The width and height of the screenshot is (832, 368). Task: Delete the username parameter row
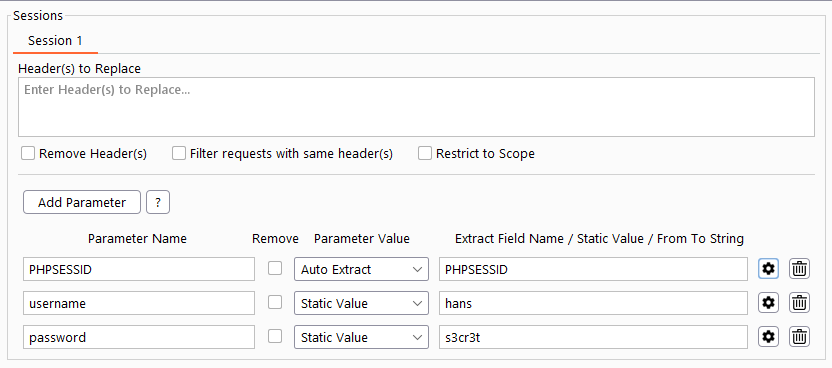[x=800, y=303]
